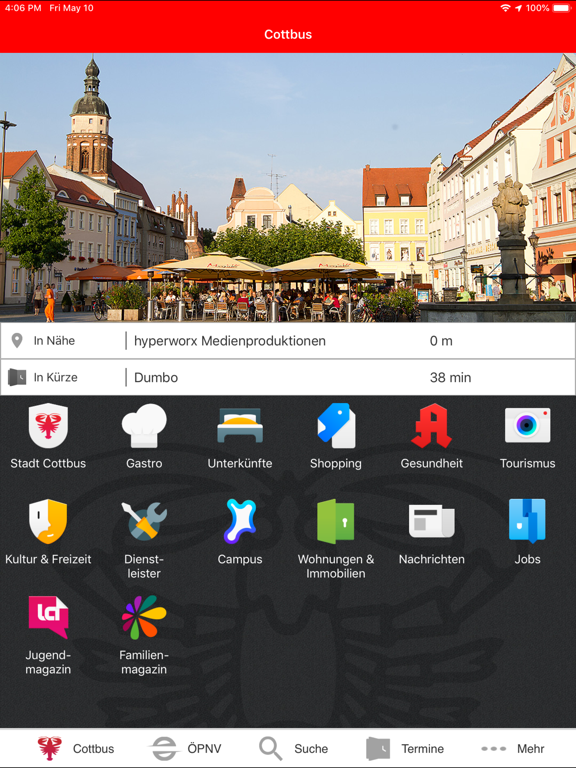Image resolution: width=576 pixels, height=768 pixels.
Task: Tap the Termine calendar icon in the bottom bar
Action: (x=378, y=748)
